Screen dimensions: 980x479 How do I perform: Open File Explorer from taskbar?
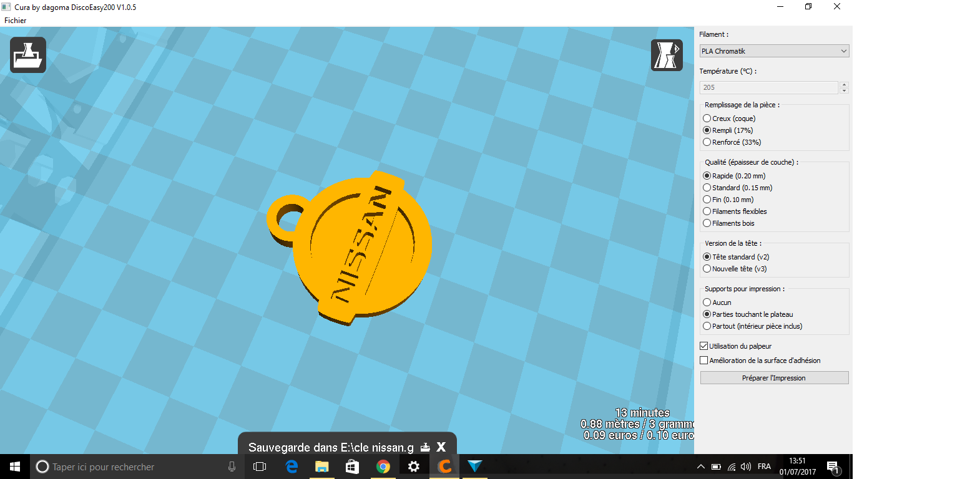point(322,467)
